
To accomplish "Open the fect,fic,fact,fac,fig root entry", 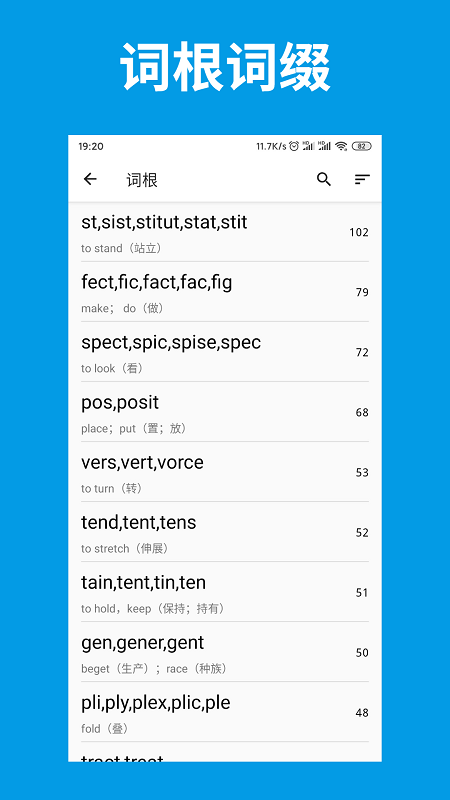I will point(225,292).
